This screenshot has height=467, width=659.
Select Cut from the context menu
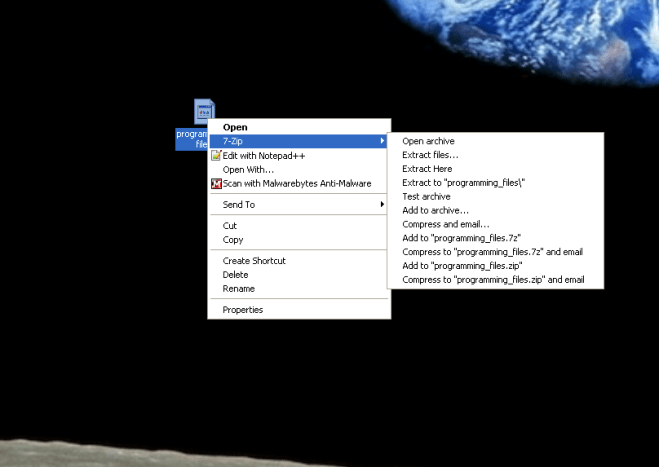(x=230, y=226)
